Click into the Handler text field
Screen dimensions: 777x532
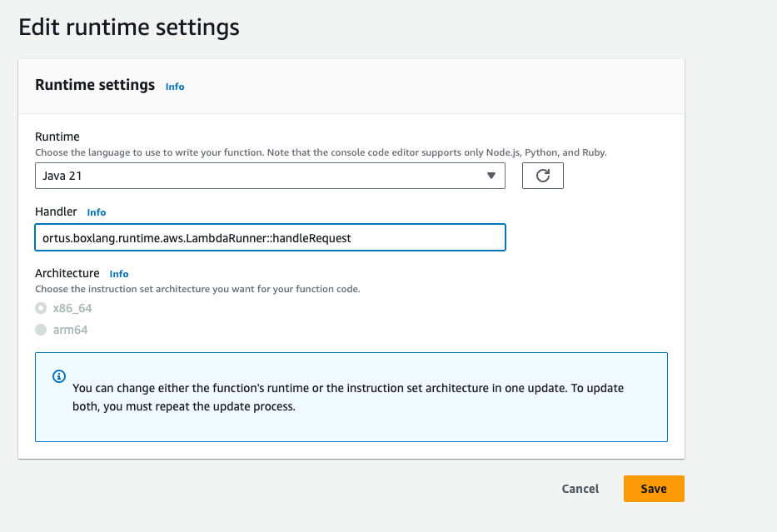click(269, 237)
